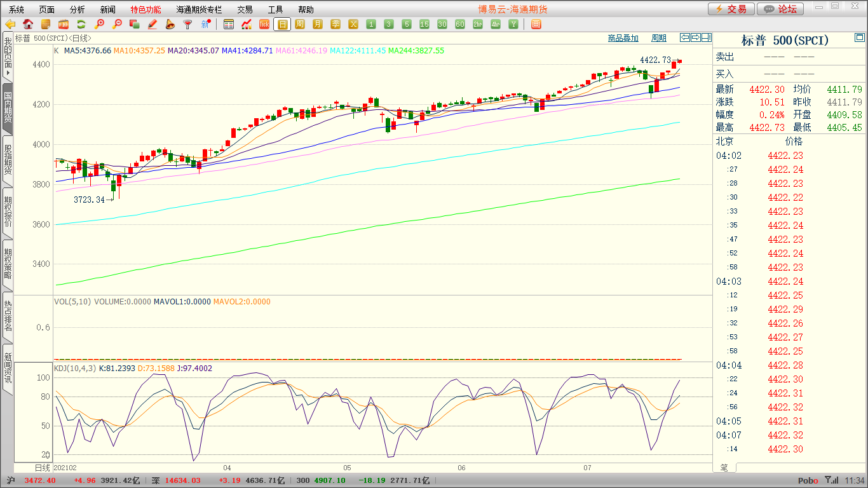The width and height of the screenshot is (868, 488).
Task: Select the monthly 月 period button
Action: click(318, 24)
